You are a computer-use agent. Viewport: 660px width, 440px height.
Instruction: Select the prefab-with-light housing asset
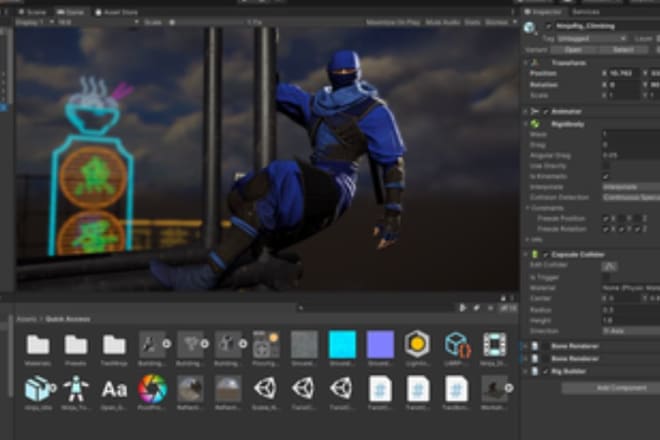coord(266,344)
